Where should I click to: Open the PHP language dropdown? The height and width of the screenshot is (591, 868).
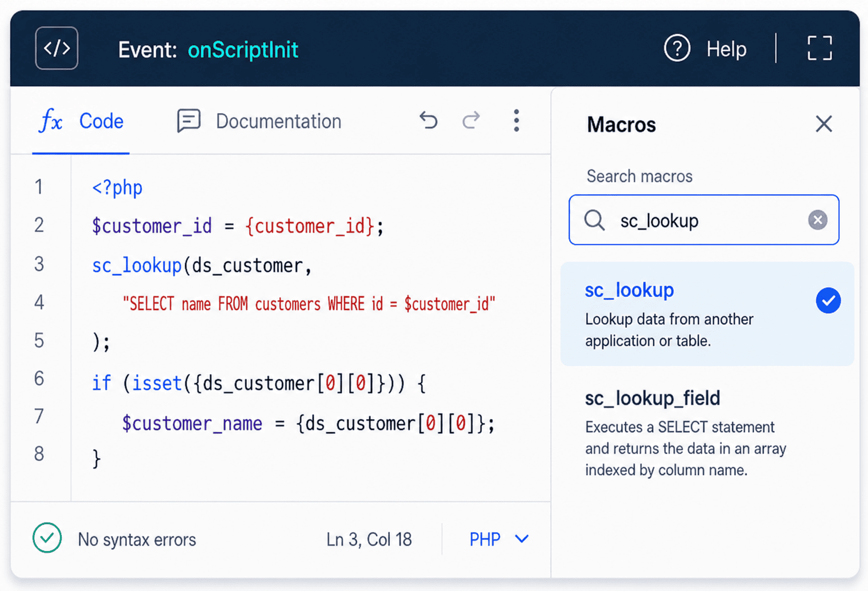coord(499,539)
